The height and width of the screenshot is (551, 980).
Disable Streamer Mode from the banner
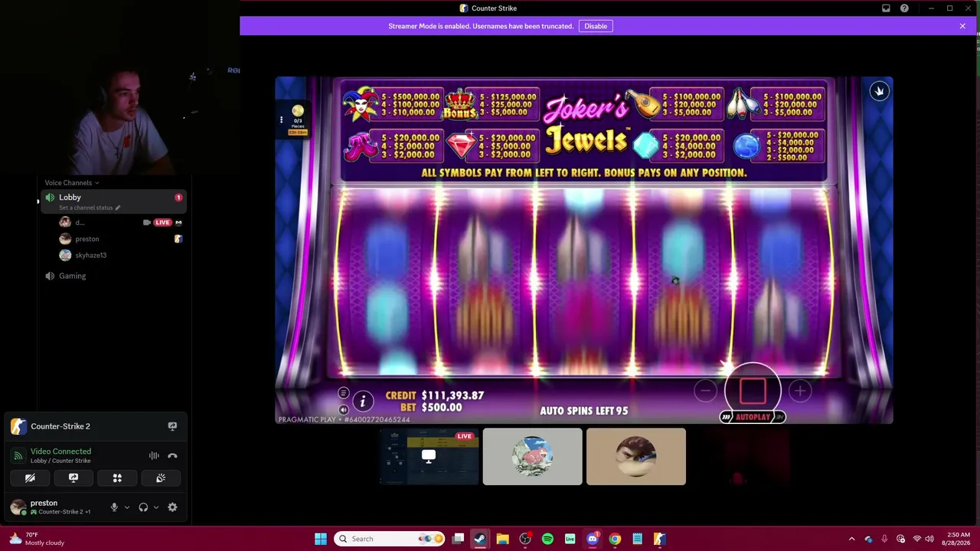(596, 26)
